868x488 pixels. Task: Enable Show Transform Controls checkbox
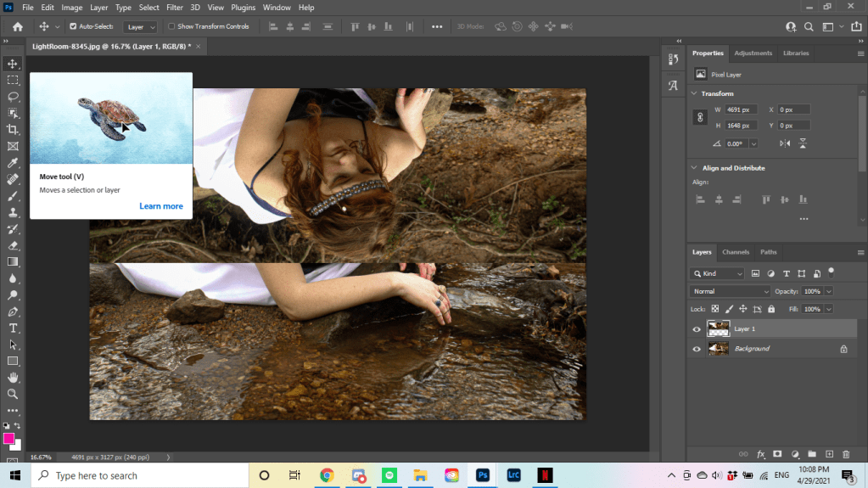pos(171,26)
